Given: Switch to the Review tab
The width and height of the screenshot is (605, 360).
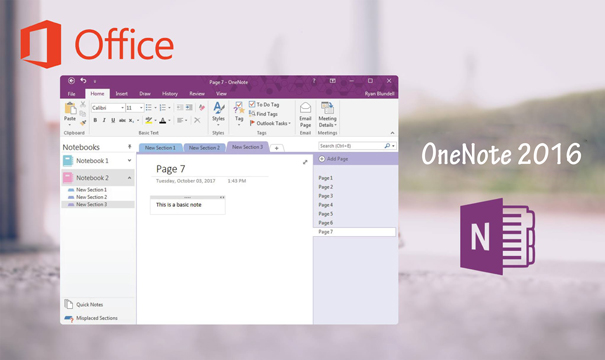Looking at the screenshot, I should coord(197,94).
